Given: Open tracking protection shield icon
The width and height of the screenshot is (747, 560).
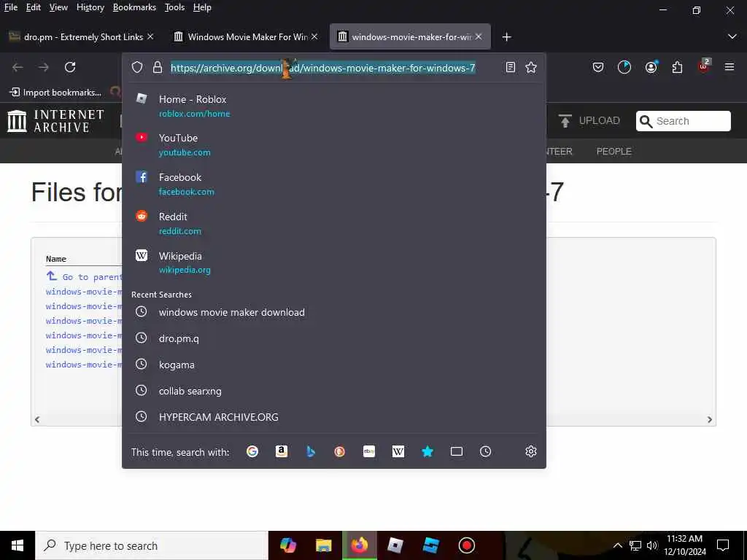Looking at the screenshot, I should (x=137, y=67).
